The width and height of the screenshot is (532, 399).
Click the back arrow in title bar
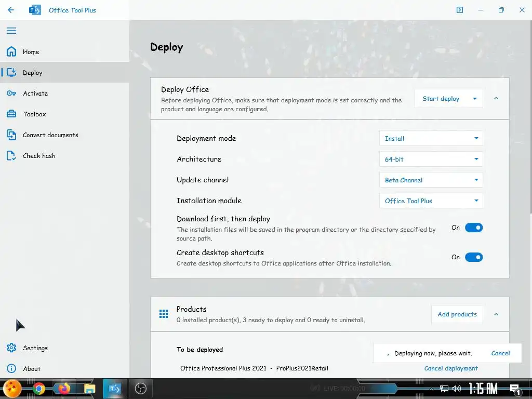tap(11, 10)
